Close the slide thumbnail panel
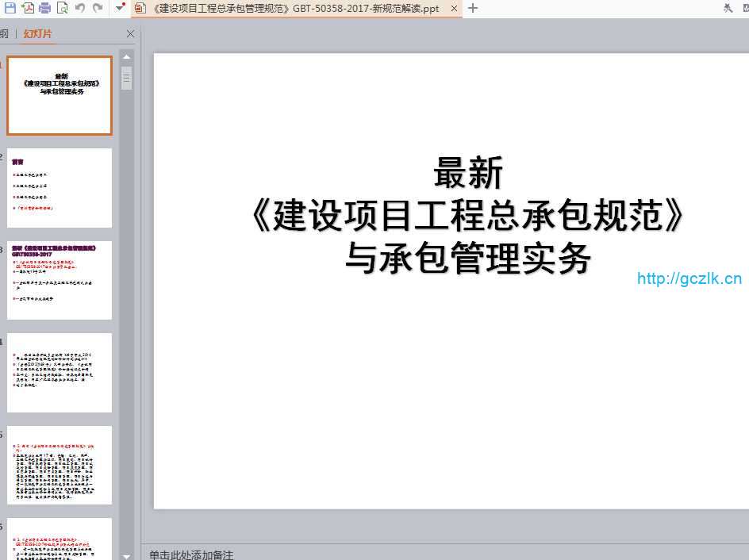 click(130, 34)
